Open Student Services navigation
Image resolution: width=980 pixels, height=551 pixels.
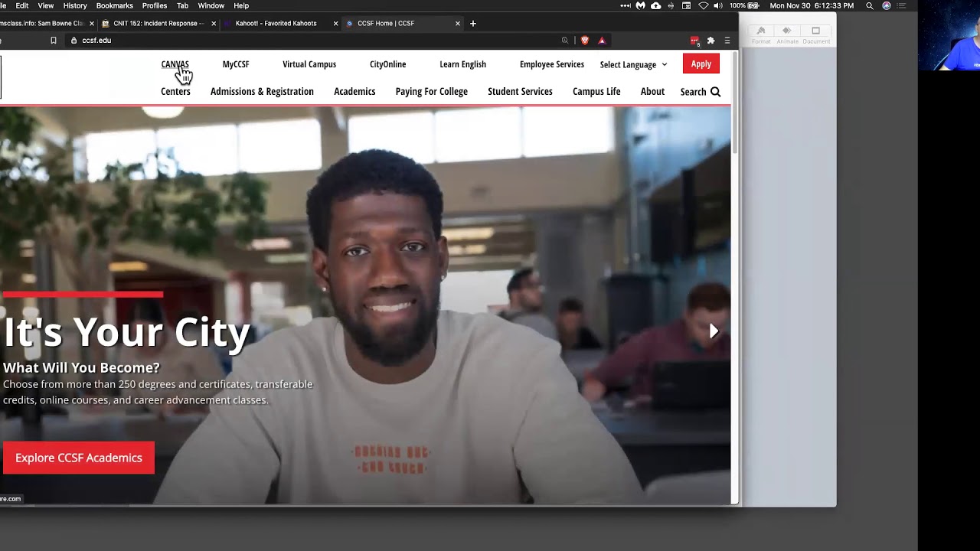[x=520, y=92]
